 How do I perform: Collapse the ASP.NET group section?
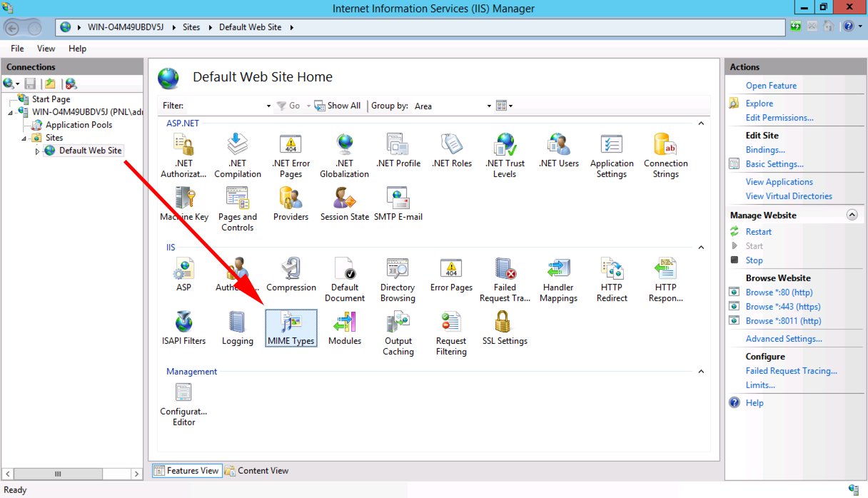[x=701, y=123]
